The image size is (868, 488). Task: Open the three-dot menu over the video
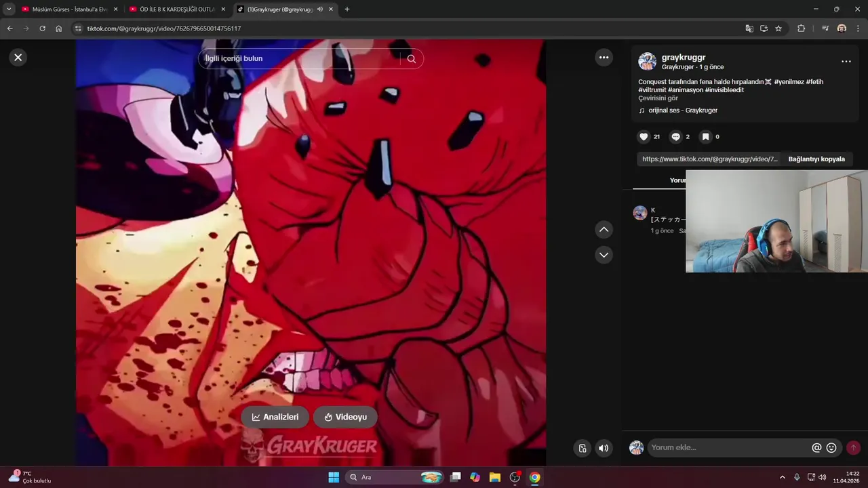(x=604, y=58)
